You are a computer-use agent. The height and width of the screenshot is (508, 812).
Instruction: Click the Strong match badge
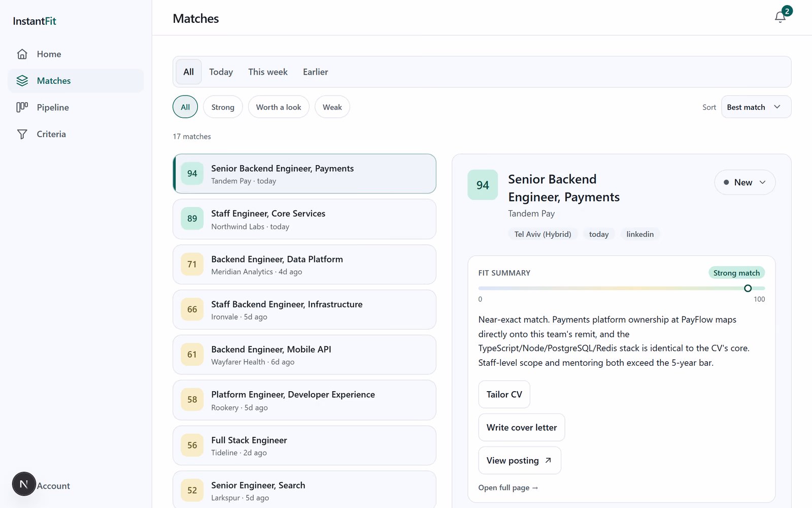tap(736, 273)
